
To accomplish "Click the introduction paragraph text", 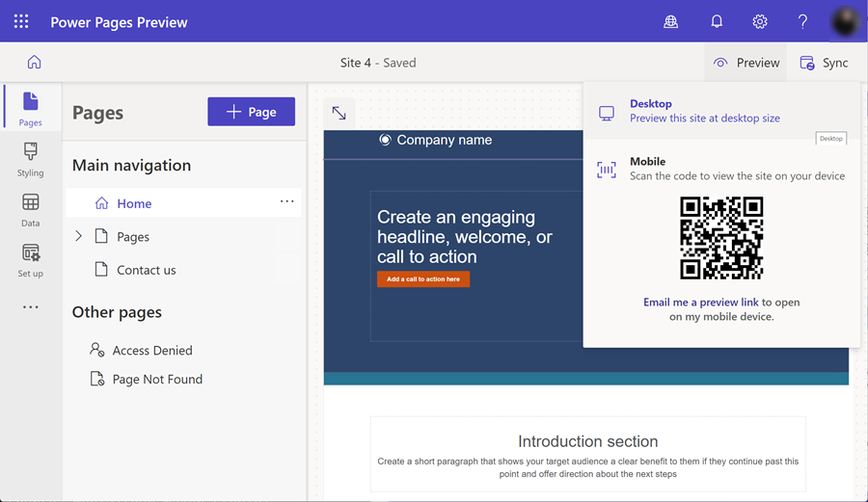I will pyautogui.click(x=588, y=467).
